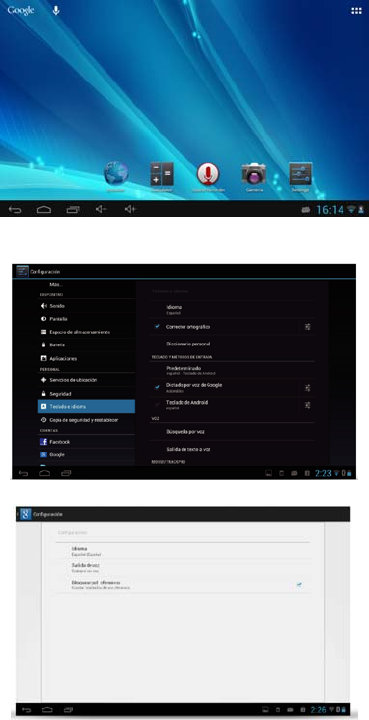The width and height of the screenshot is (369, 720).
Task: Open the all-apps grid icon
Action: [356, 11]
